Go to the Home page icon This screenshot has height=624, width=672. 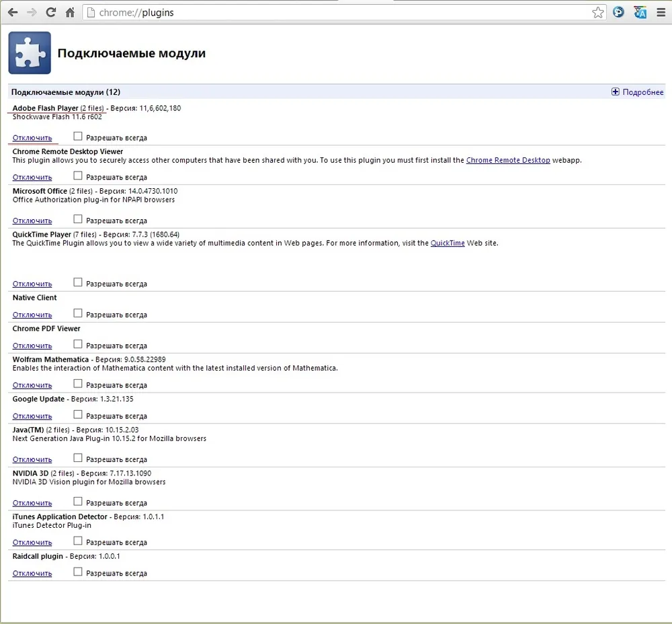(x=70, y=12)
